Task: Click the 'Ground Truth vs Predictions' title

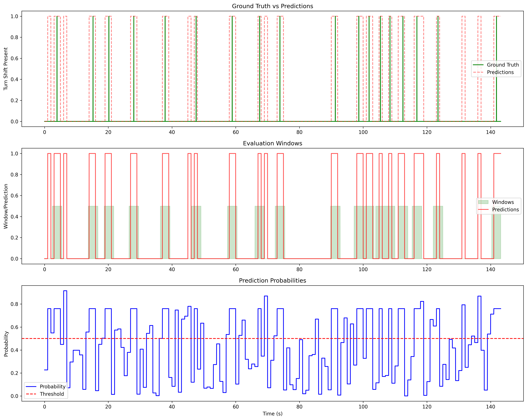Action: tap(272, 6)
